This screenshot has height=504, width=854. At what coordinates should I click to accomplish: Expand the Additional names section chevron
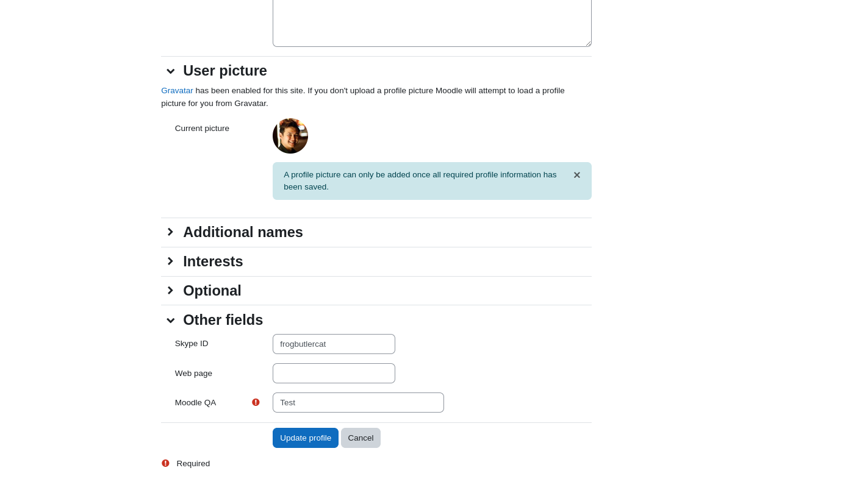[171, 232]
